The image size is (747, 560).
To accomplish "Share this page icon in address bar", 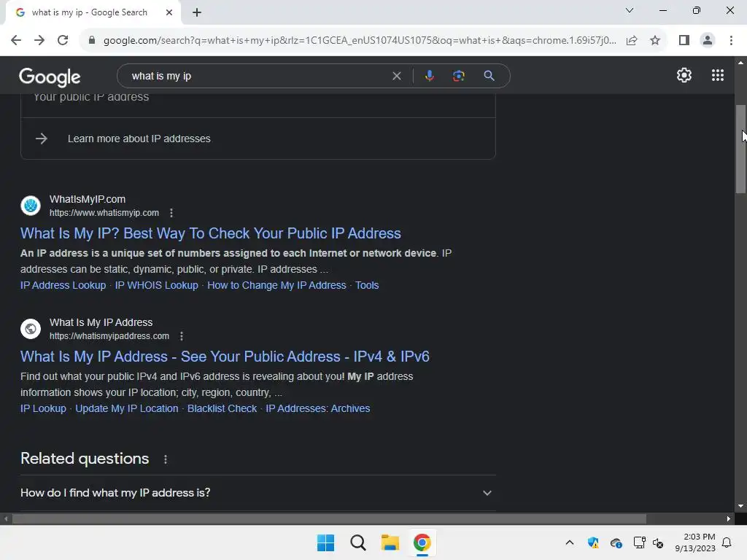I will (x=632, y=41).
